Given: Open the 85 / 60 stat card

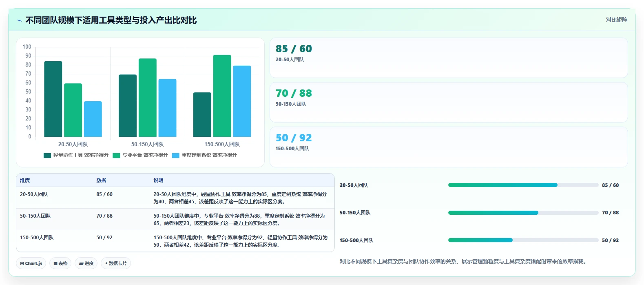Looking at the screenshot, I should click(x=449, y=58).
